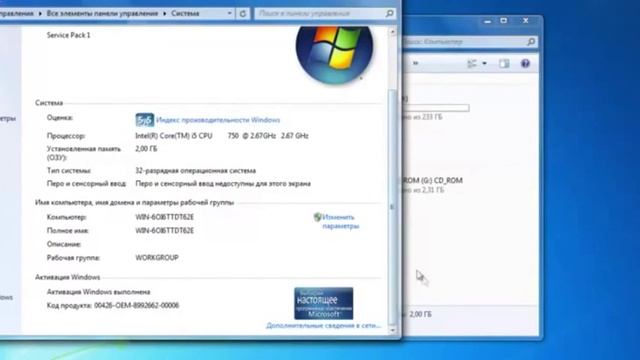The height and width of the screenshot is (360, 640).
Task: Click the 32-bit operating system type text
Action: coord(196,171)
